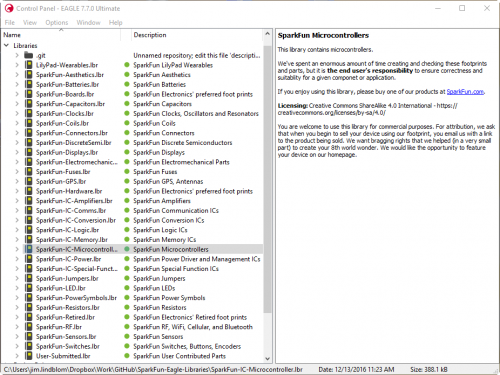The image size is (500, 375).
Task: Open the Window menu
Action: (x=88, y=22)
